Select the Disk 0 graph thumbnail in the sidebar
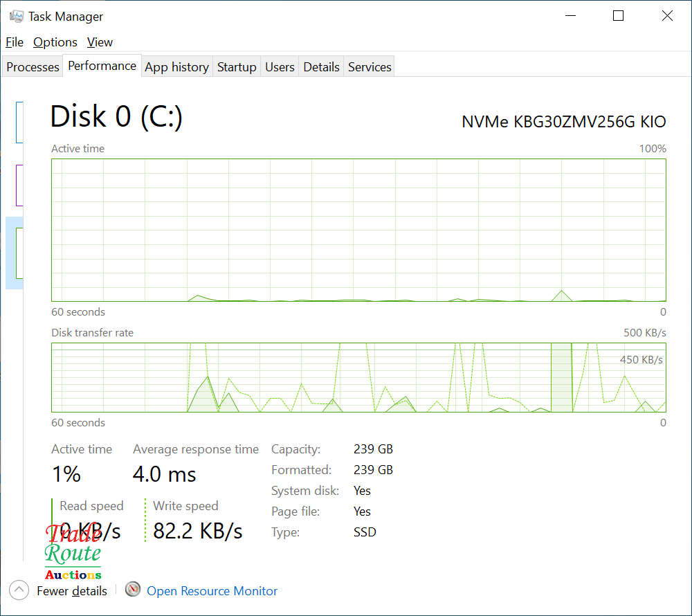The image size is (692, 616). click(17, 253)
